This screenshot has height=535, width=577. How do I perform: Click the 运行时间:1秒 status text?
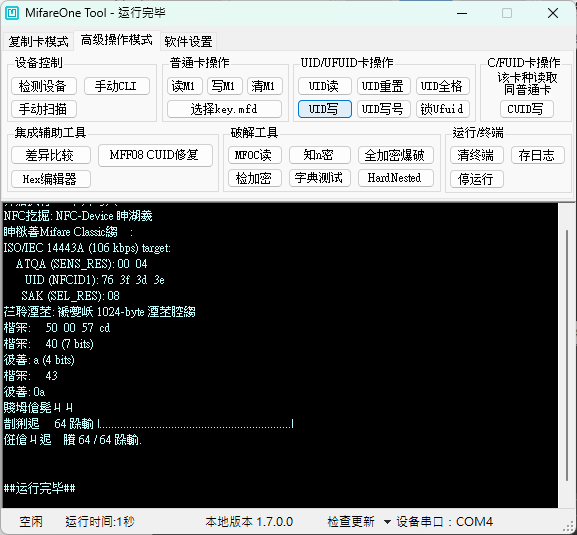tap(100, 521)
